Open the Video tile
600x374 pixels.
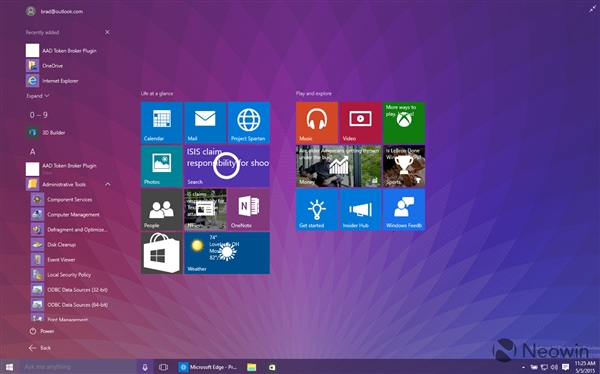click(360, 122)
